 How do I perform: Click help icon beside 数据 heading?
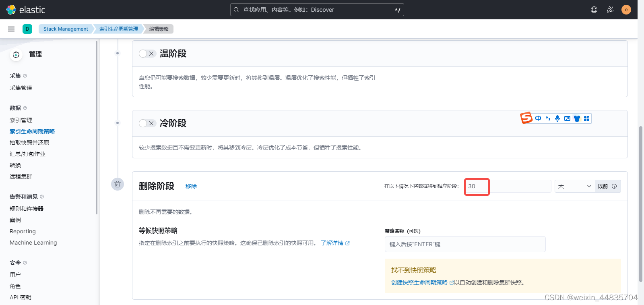[25, 108]
